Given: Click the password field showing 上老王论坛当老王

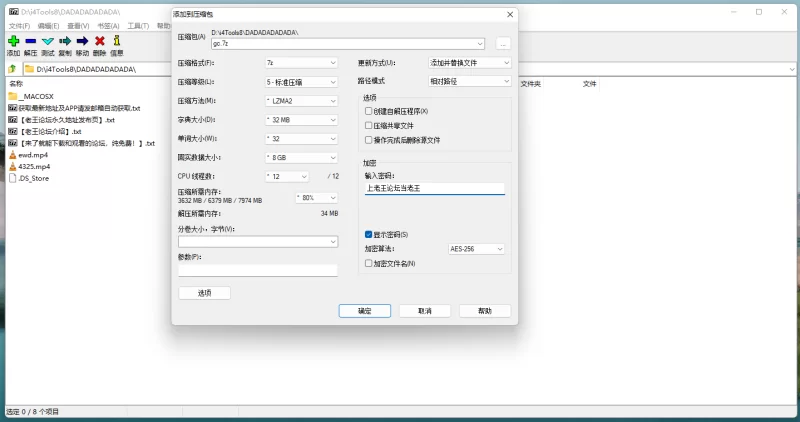Looking at the screenshot, I should click(435, 188).
